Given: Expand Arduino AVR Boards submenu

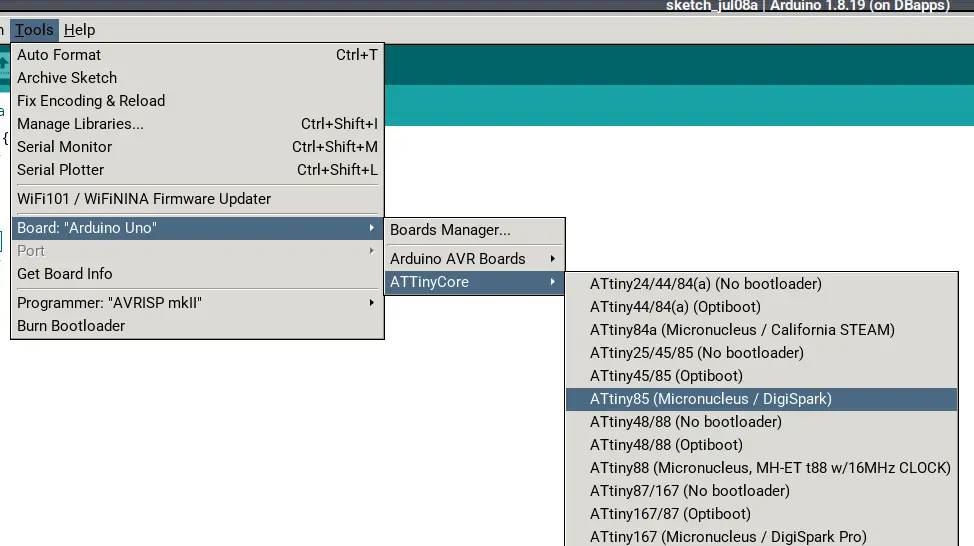Looking at the screenshot, I should click(475, 259).
